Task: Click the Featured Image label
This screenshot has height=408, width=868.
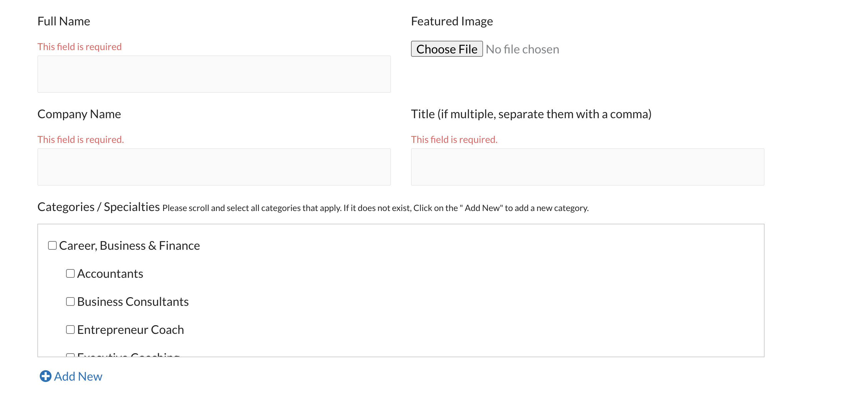Action: [452, 21]
